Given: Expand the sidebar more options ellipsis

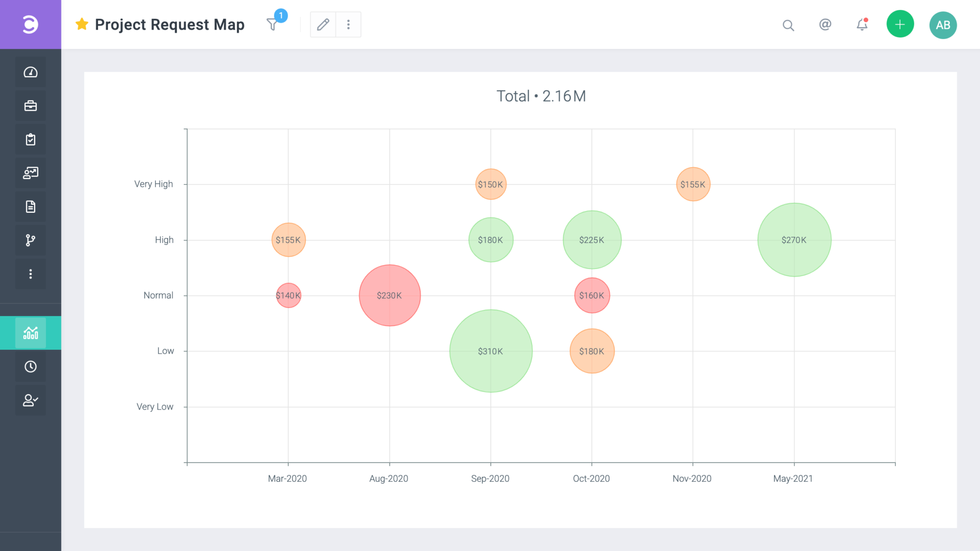Looking at the screenshot, I should point(30,274).
